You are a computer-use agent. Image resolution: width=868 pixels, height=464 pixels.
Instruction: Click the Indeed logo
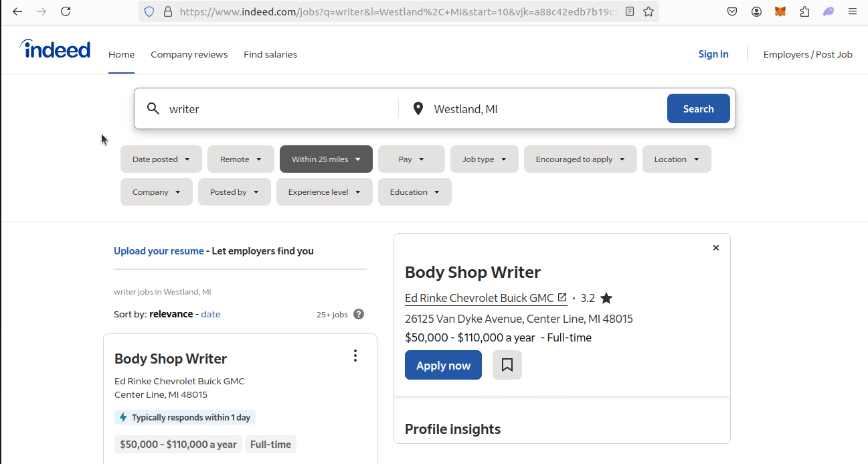(55, 49)
